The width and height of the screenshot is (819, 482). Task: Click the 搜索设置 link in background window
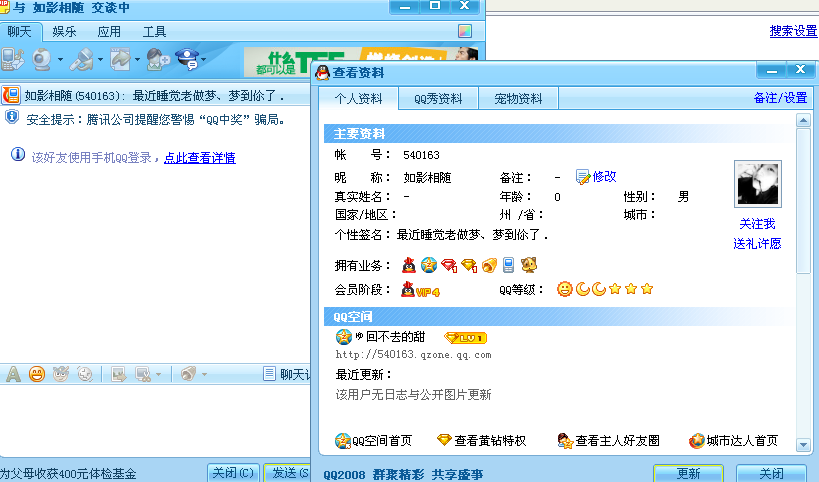pos(793,31)
